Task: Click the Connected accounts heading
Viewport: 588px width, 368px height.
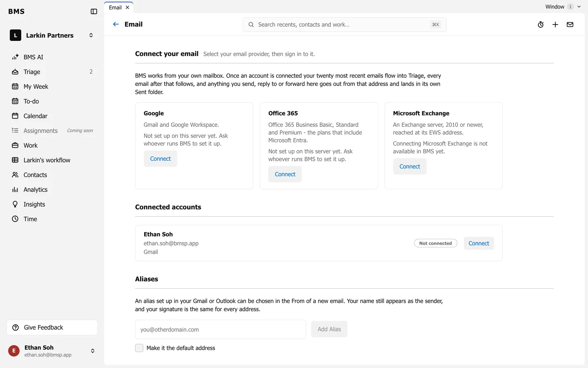Action: [168, 207]
